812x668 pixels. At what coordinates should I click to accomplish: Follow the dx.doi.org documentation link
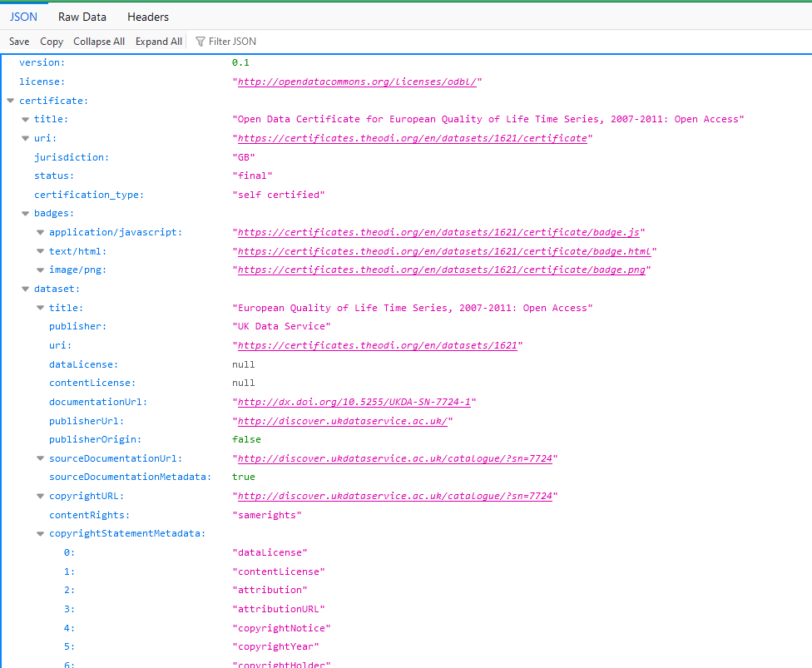point(354,402)
